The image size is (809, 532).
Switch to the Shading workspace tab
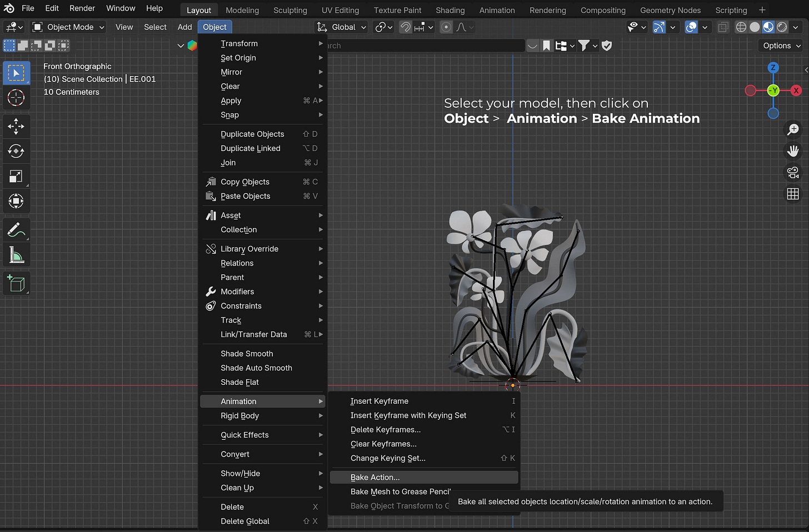[x=450, y=10]
